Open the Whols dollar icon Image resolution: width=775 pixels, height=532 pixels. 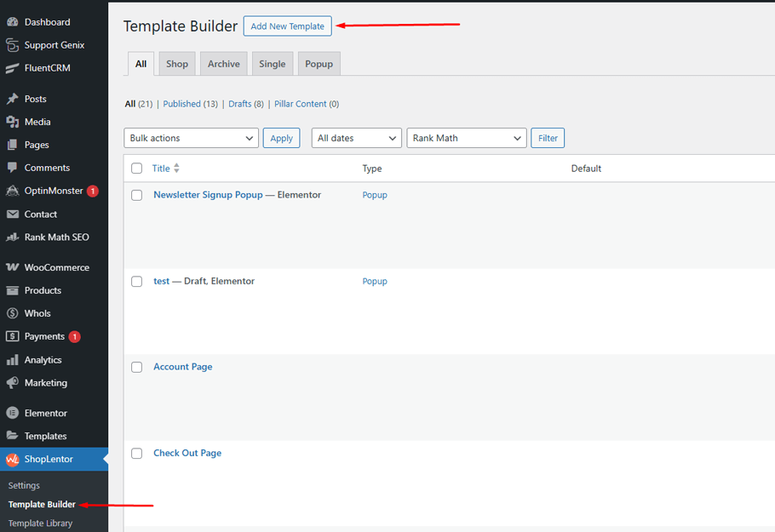[13, 313]
